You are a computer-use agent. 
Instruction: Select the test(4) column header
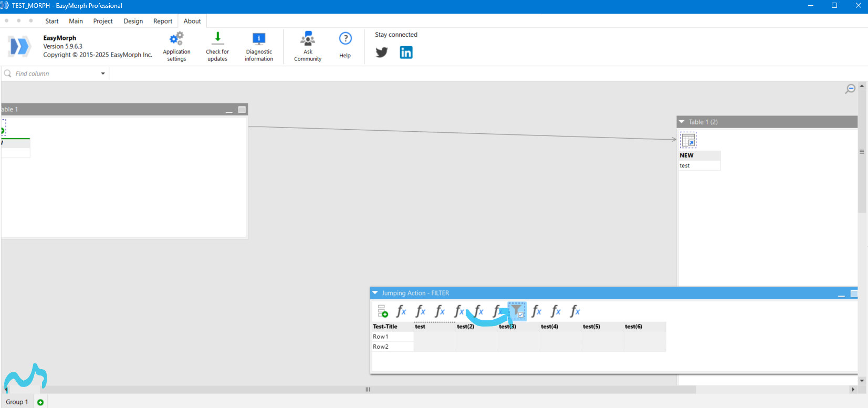click(561, 327)
